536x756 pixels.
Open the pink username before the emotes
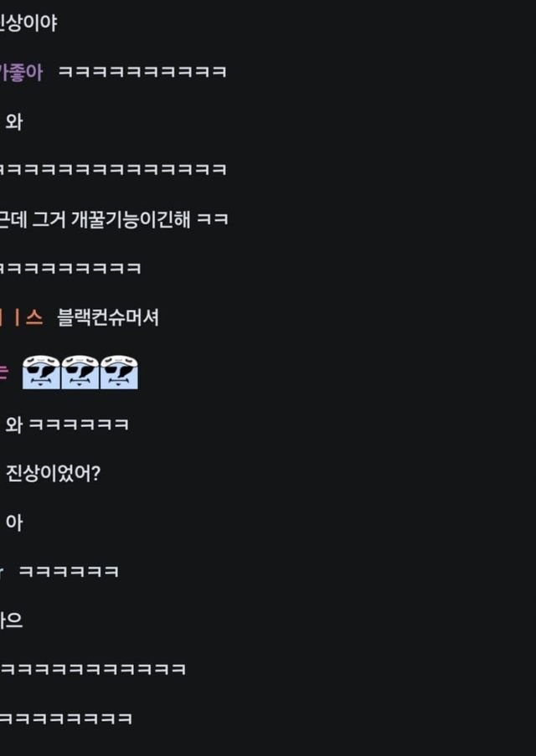point(4,373)
